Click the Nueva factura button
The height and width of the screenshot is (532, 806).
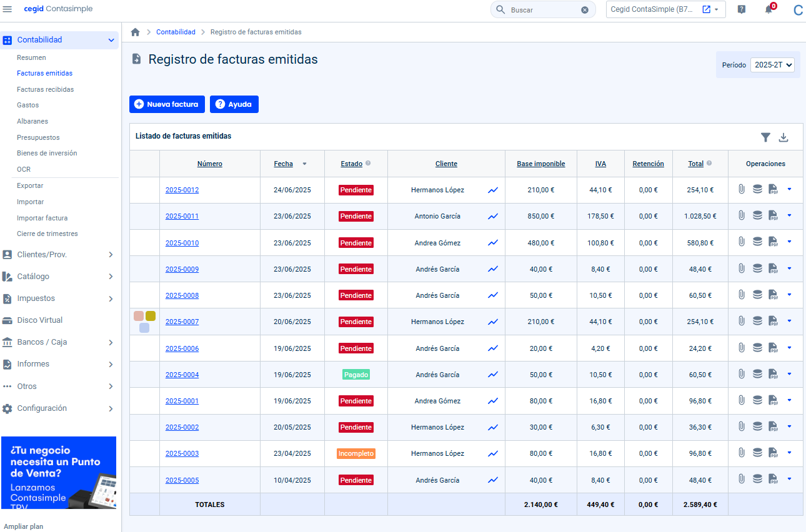pyautogui.click(x=167, y=104)
